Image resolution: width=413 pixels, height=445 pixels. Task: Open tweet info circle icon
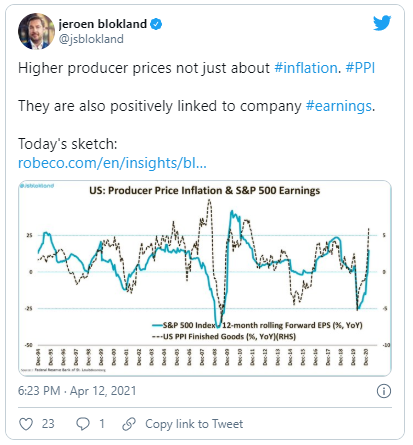point(384,391)
